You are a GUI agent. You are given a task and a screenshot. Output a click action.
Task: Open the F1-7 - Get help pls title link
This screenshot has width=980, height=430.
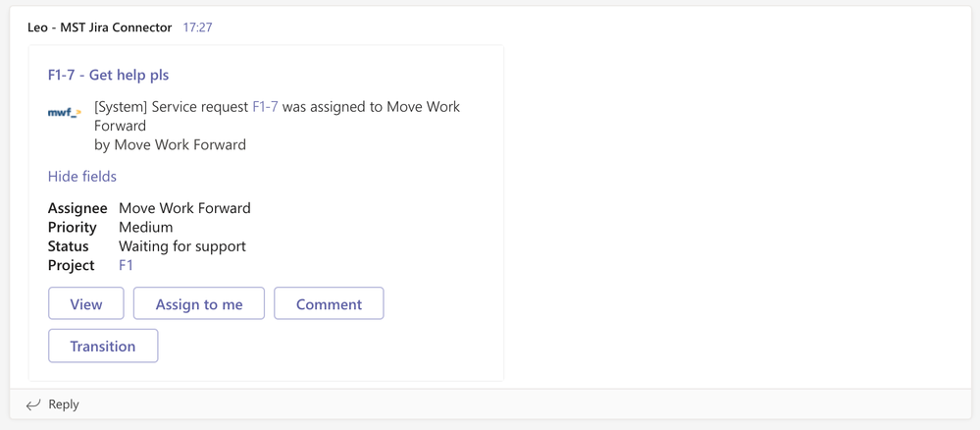108,76
